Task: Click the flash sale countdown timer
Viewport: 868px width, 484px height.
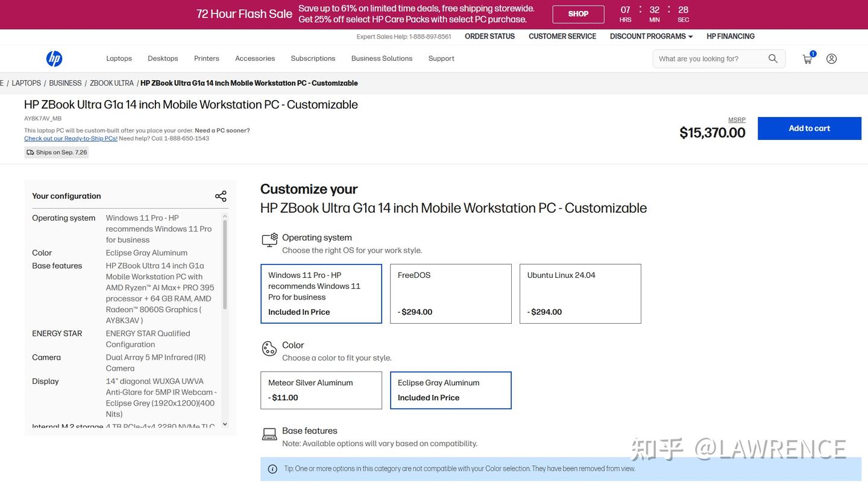Action: 654,14
